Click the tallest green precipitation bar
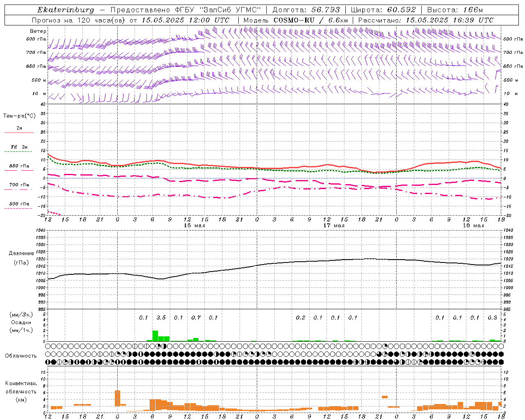 155,336
